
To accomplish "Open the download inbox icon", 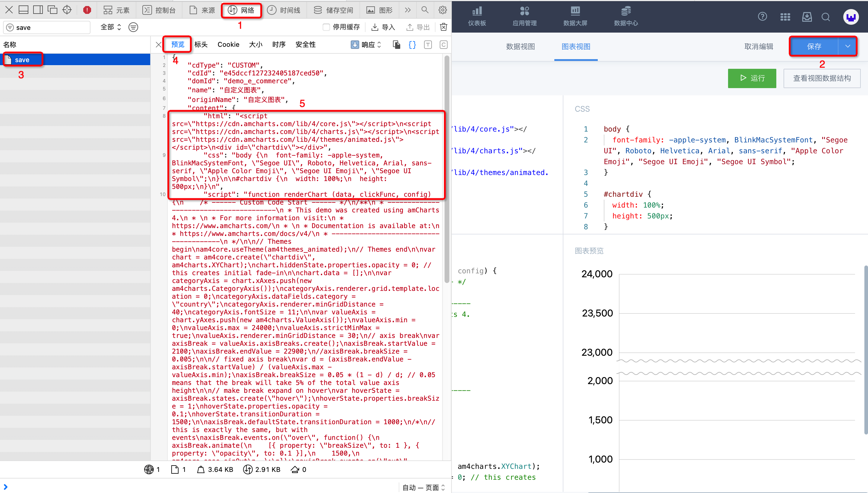I will tap(807, 17).
